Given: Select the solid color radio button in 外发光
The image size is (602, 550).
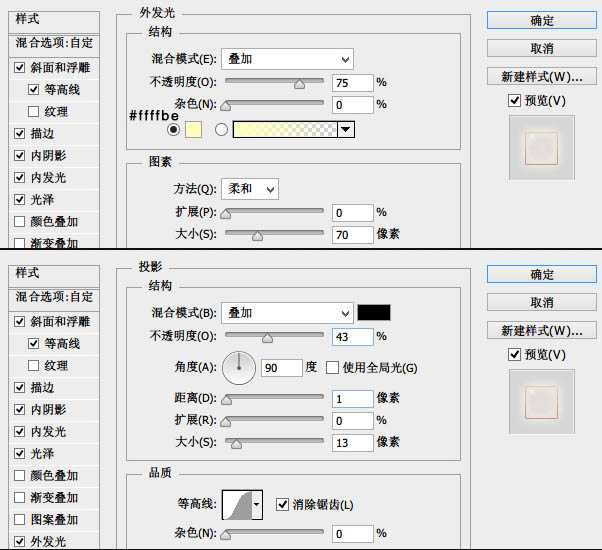Looking at the screenshot, I should (173, 130).
